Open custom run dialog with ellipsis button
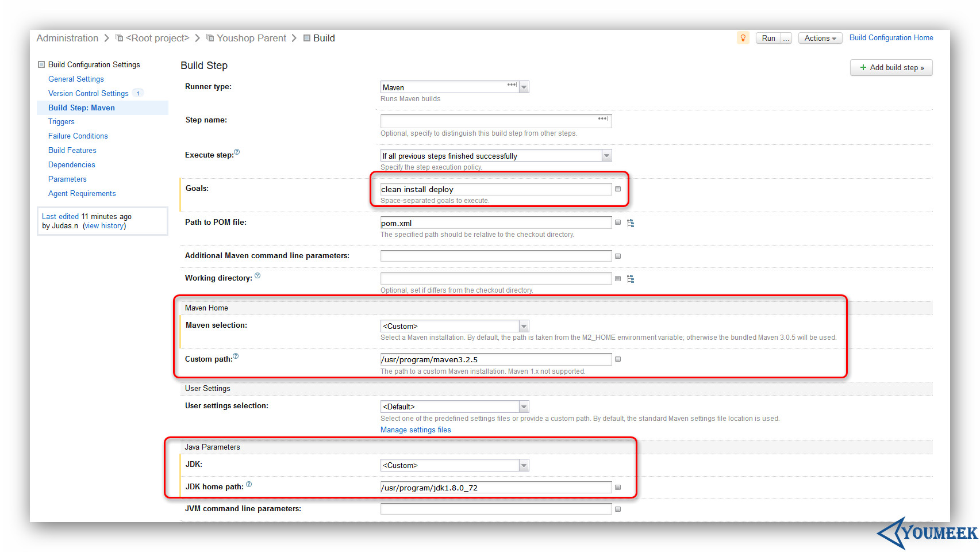 (786, 38)
